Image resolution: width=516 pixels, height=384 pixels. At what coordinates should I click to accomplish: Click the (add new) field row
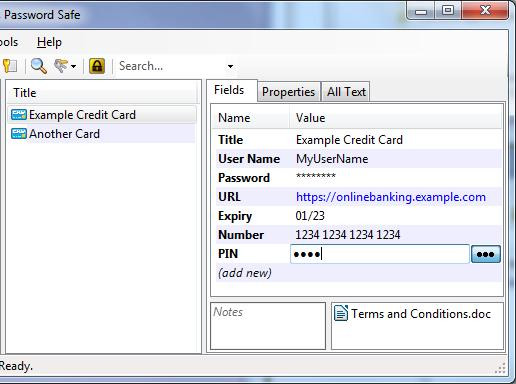point(358,273)
